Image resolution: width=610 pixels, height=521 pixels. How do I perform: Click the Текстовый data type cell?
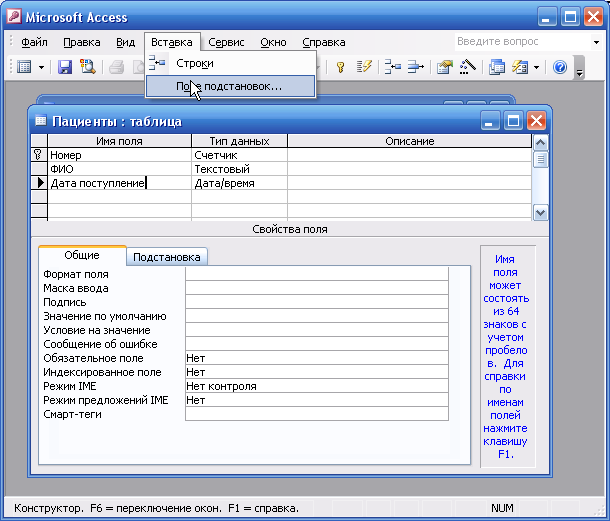click(x=239, y=169)
